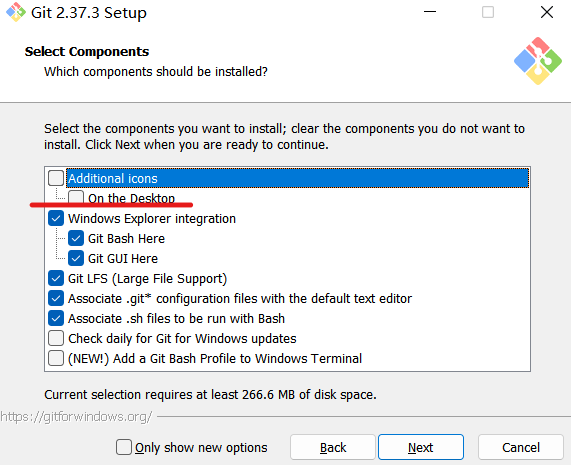571x465 pixels.
Task: Minimize the Git Setup window
Action: click(x=430, y=12)
